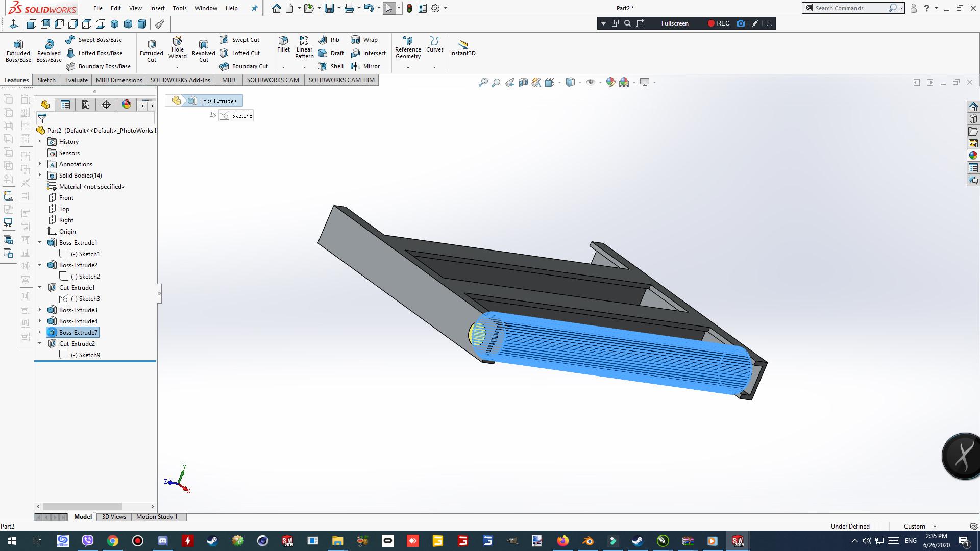Switch to the Sketch tab
The height and width of the screenshot is (551, 980).
point(46,80)
